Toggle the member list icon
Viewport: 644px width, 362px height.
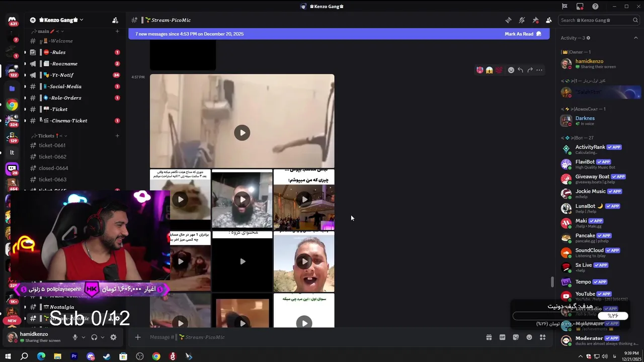(x=548, y=20)
